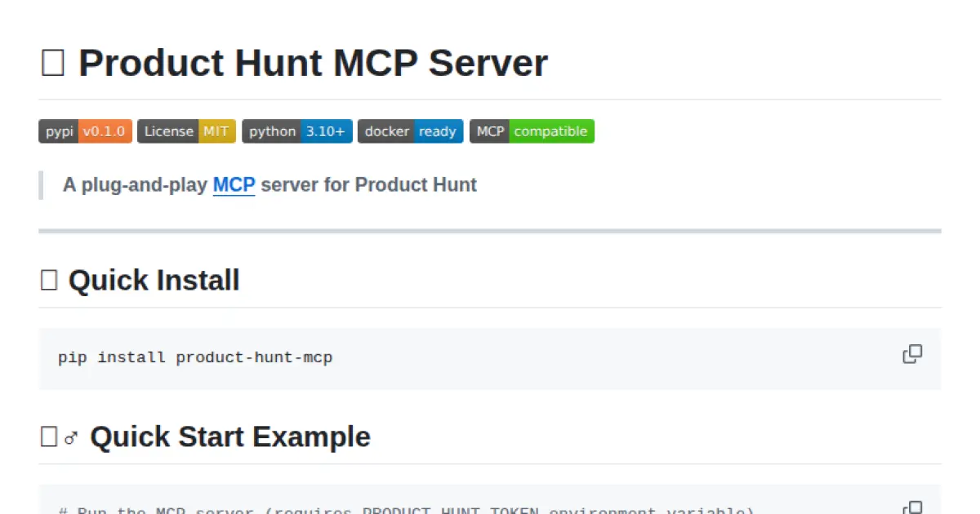Viewport: 980px width, 514px height.
Task: Click the python 3.10+ badge
Action: click(296, 131)
